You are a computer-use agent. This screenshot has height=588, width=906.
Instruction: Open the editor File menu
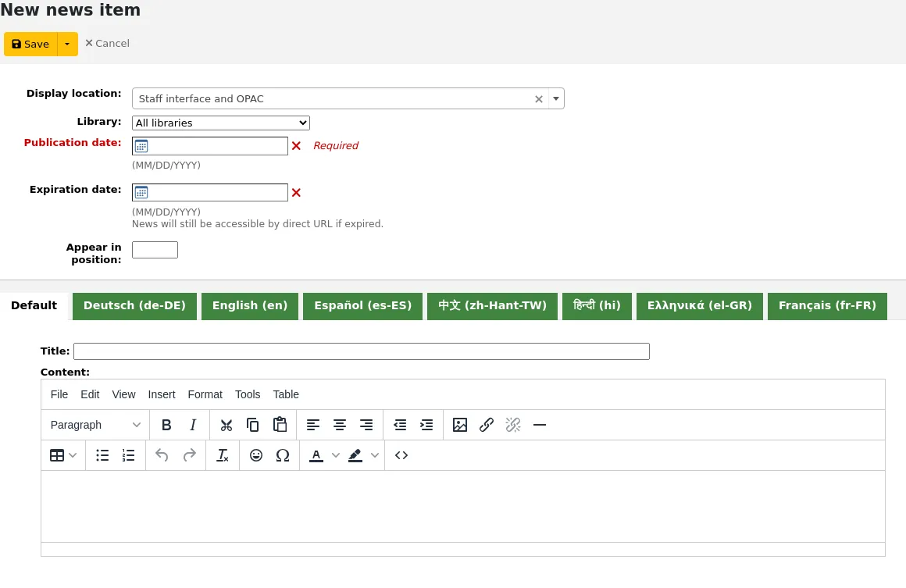point(59,394)
